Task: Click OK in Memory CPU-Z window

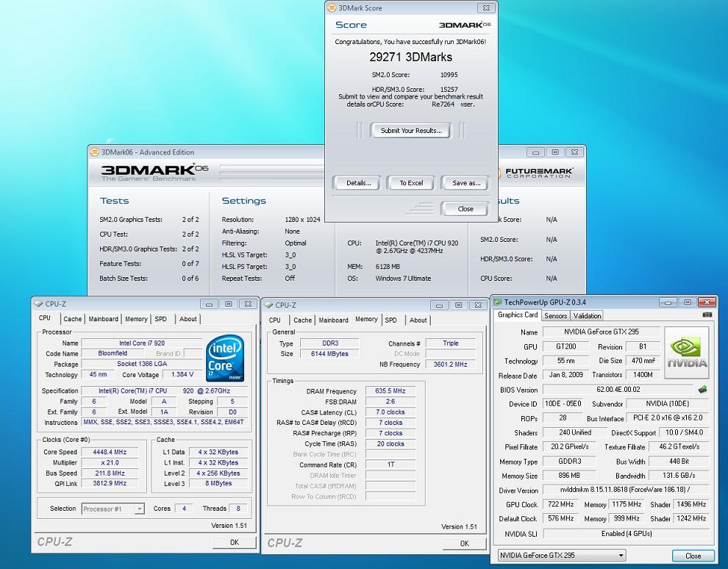Action: [465, 543]
